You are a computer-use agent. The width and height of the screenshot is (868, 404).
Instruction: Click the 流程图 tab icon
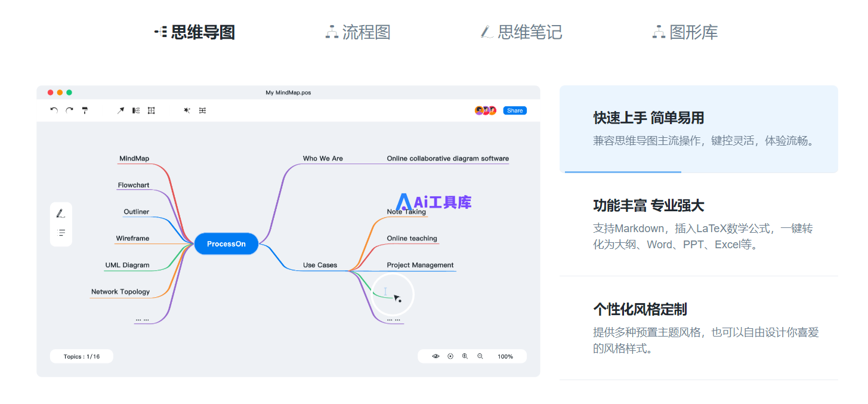(332, 32)
